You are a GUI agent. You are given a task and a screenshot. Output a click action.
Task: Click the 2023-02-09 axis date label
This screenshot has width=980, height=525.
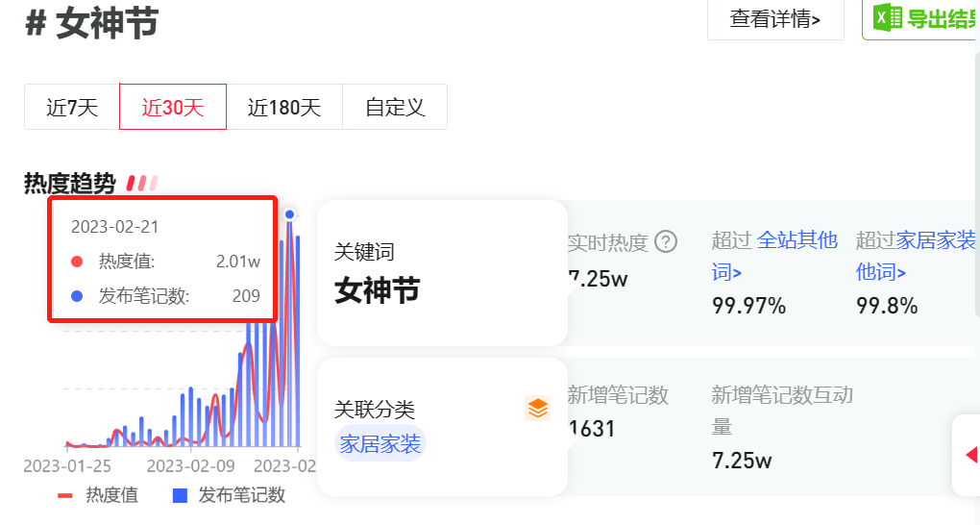190,466
